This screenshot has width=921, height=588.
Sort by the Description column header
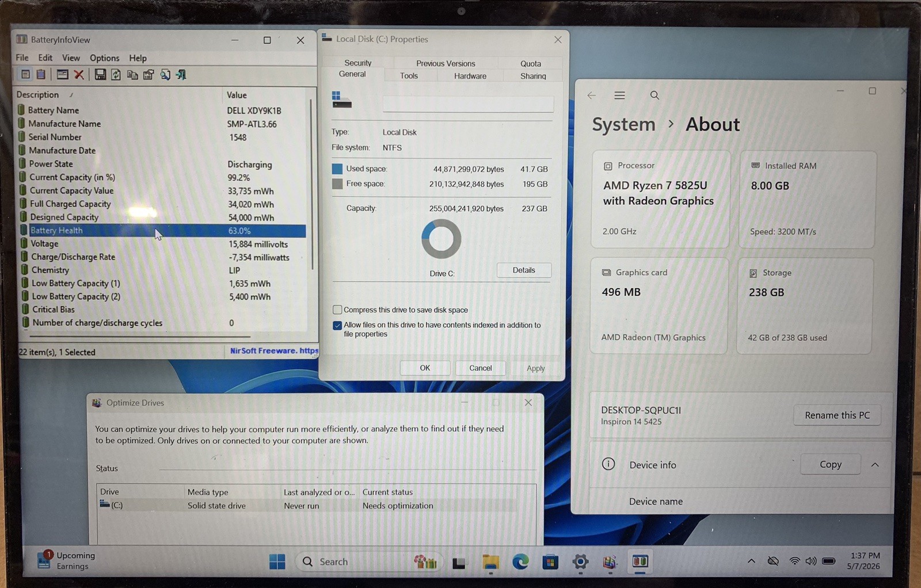click(118, 94)
